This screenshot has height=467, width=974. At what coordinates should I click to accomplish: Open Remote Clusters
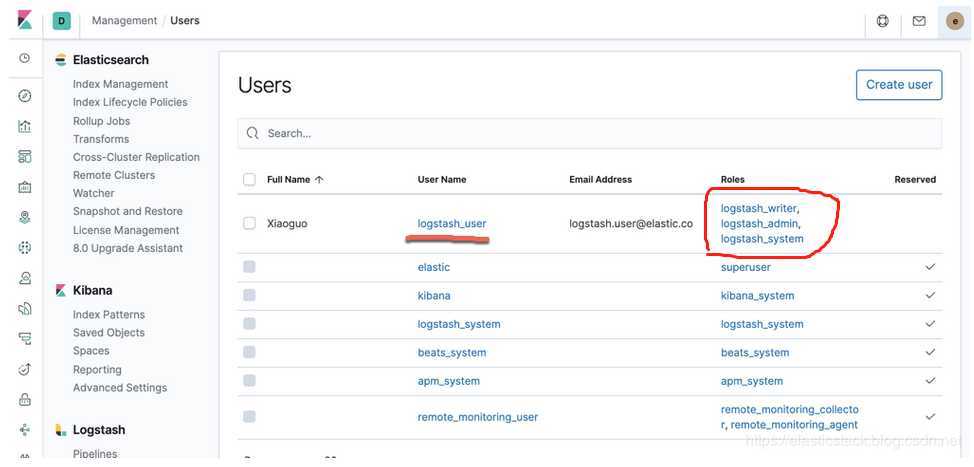click(114, 175)
